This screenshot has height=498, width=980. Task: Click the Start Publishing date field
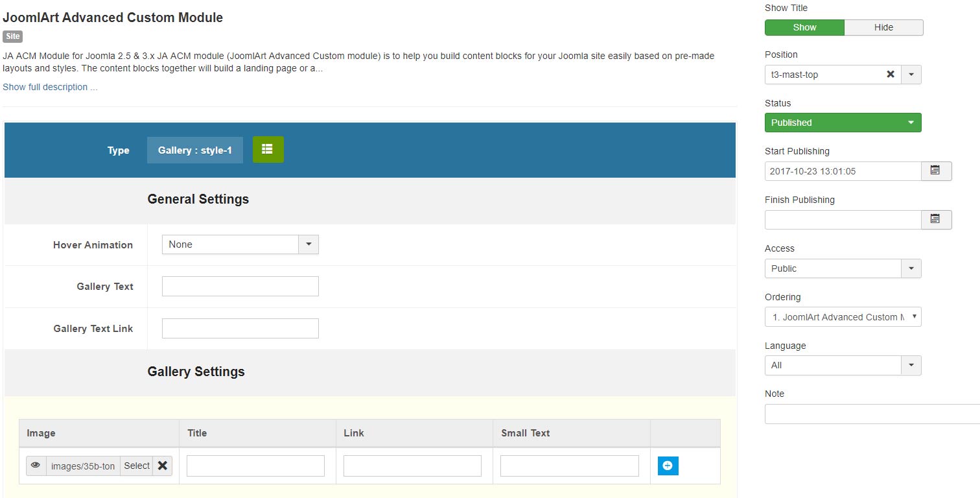coord(843,171)
